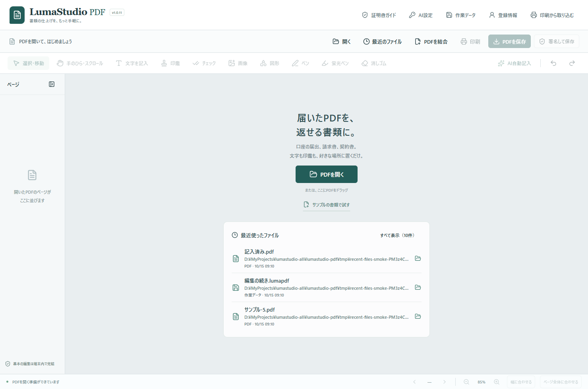Pick the 印鑑 stamp tool
Viewport: 588px width, 389px height.
(170, 63)
